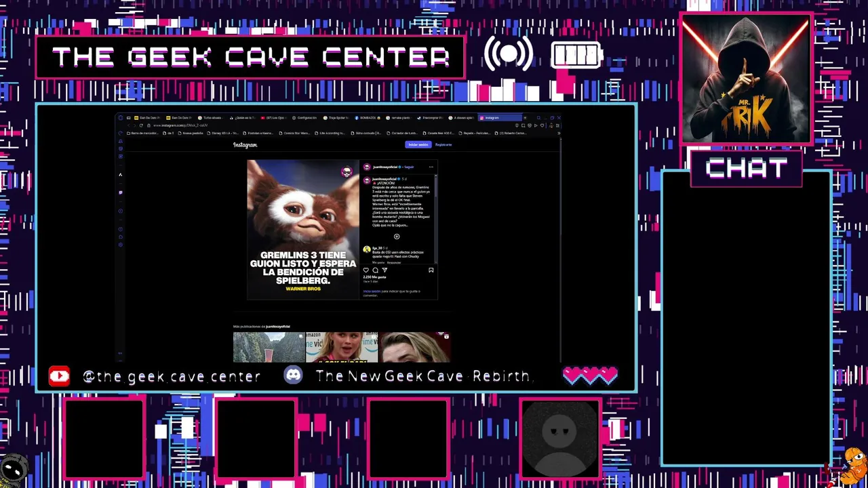The height and width of the screenshot is (488, 868).
Task: Switch to the Instagram browser tab
Action: click(x=500, y=118)
